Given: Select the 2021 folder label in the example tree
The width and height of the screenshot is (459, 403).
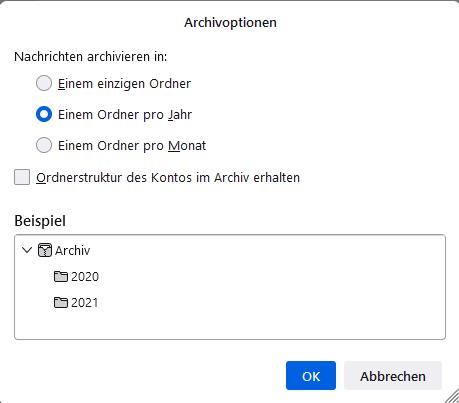Looking at the screenshot, I should [x=85, y=303].
